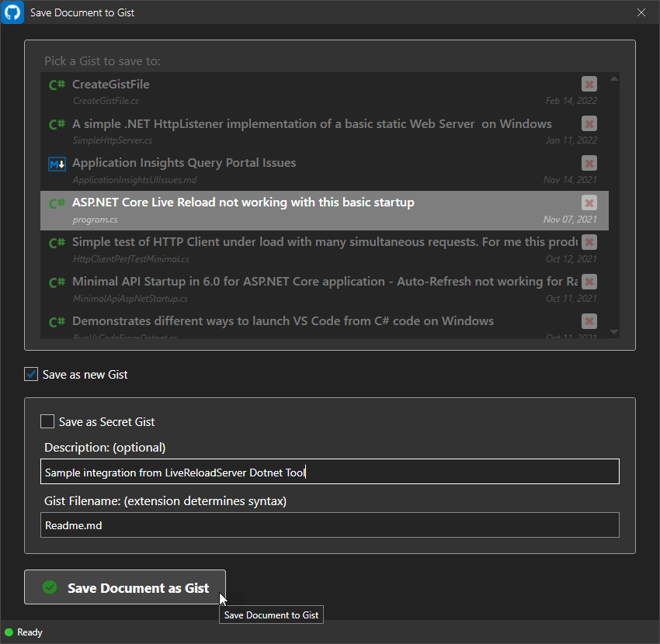Select Application Insights Query Portal Issues title
660x644 pixels.
pyautogui.click(x=184, y=163)
